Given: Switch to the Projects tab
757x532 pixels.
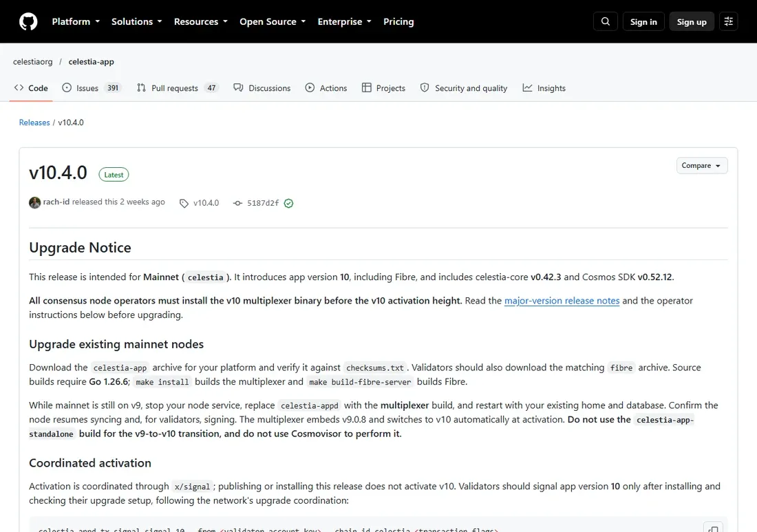Looking at the screenshot, I should point(384,88).
